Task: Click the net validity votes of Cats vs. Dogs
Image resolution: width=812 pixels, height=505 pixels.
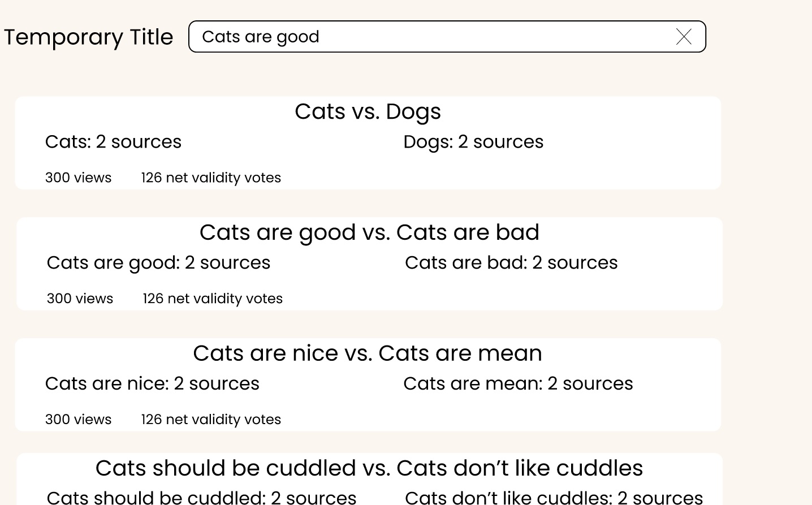Action: click(211, 178)
